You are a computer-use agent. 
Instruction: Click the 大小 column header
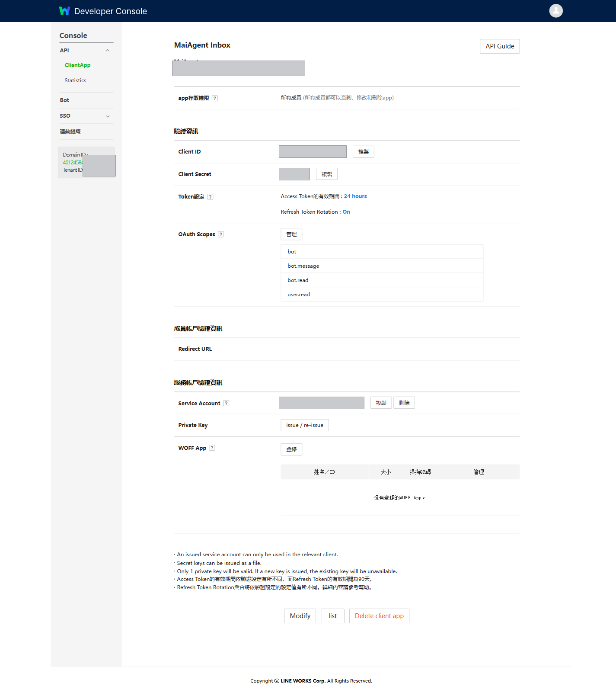(386, 472)
